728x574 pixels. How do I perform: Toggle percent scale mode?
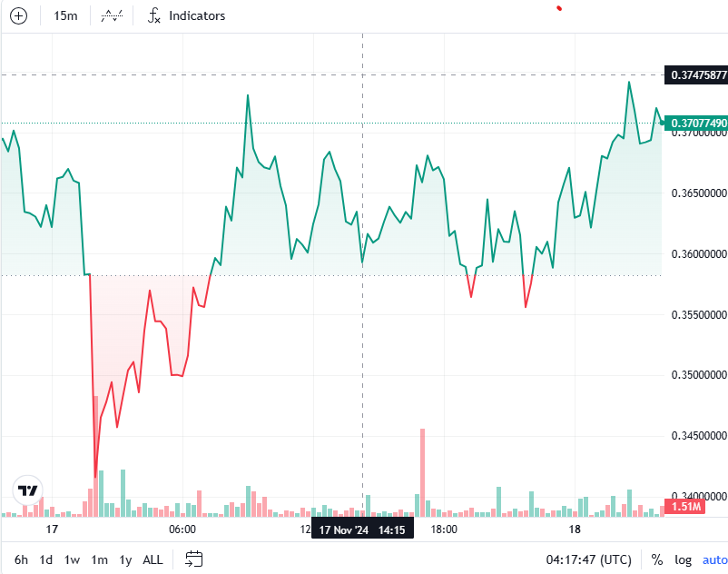(x=657, y=559)
